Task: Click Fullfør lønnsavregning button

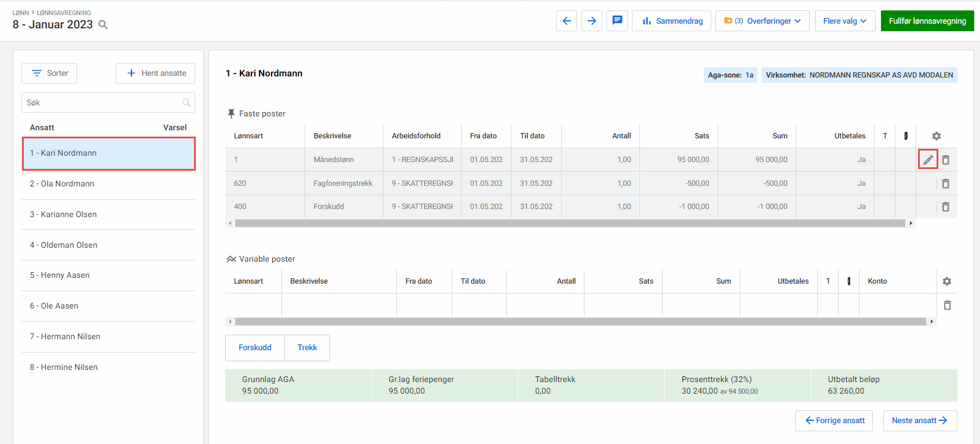Action: tap(927, 21)
